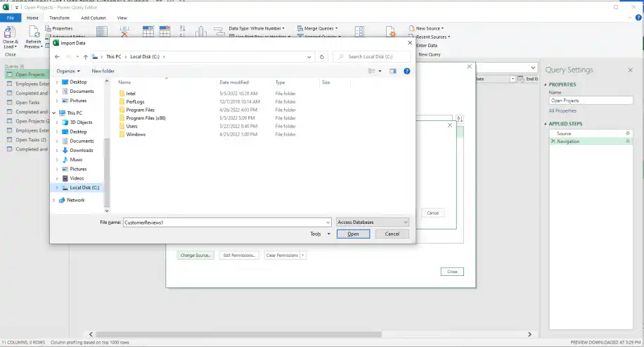The image size is (644, 347).
Task: Select Network in the navigation tree
Action: coord(75,200)
